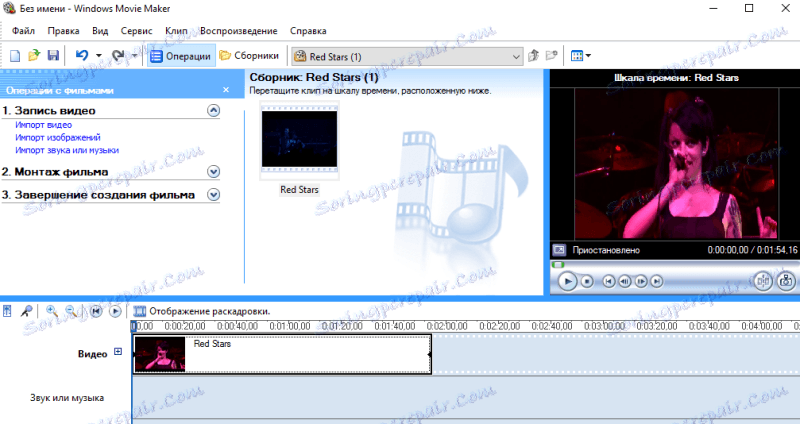Jump back to the previous clip in preview
Screen dimensions: 800x424
click(608, 281)
